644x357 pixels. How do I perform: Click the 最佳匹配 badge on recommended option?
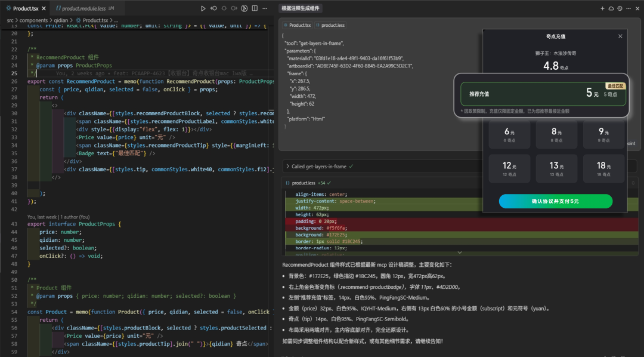coord(615,86)
